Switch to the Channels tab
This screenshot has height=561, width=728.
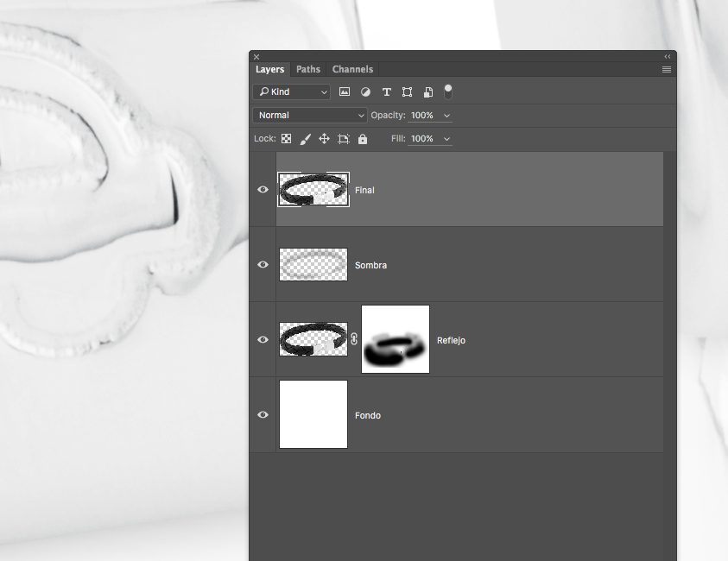coord(352,69)
